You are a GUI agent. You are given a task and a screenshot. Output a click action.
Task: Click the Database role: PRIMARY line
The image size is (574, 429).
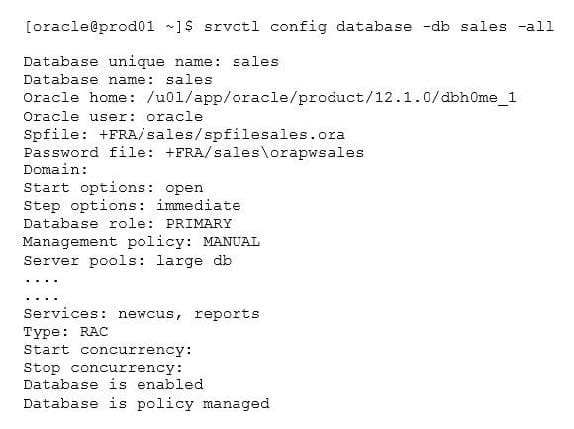pyautogui.click(x=127, y=224)
